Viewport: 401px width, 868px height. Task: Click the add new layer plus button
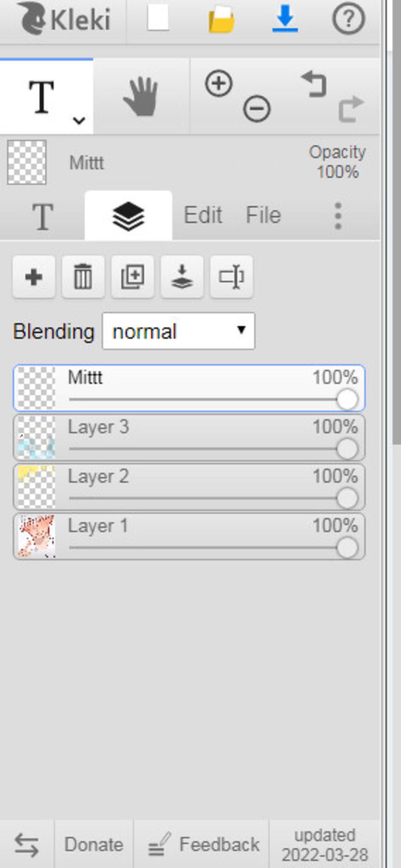34,277
